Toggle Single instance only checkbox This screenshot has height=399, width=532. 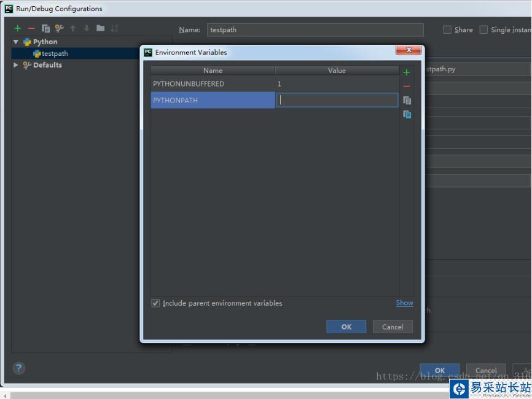[483, 30]
